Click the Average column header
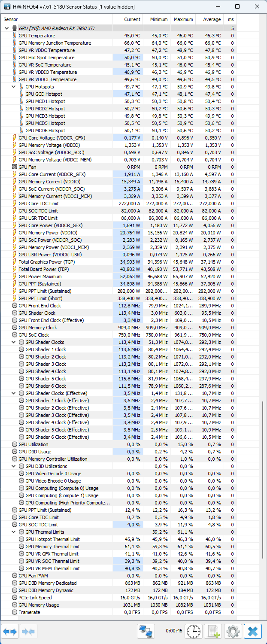Image resolution: width=267 pixels, height=644 pixels. point(209,19)
